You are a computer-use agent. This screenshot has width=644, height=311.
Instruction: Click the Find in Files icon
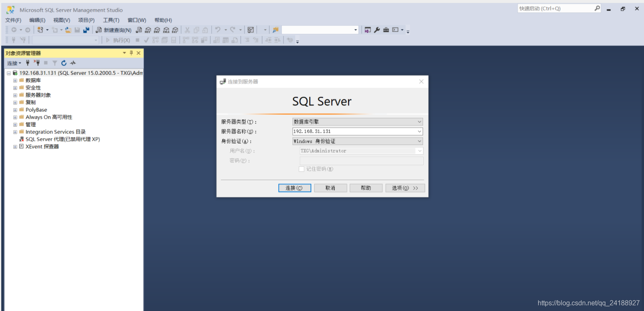275,30
